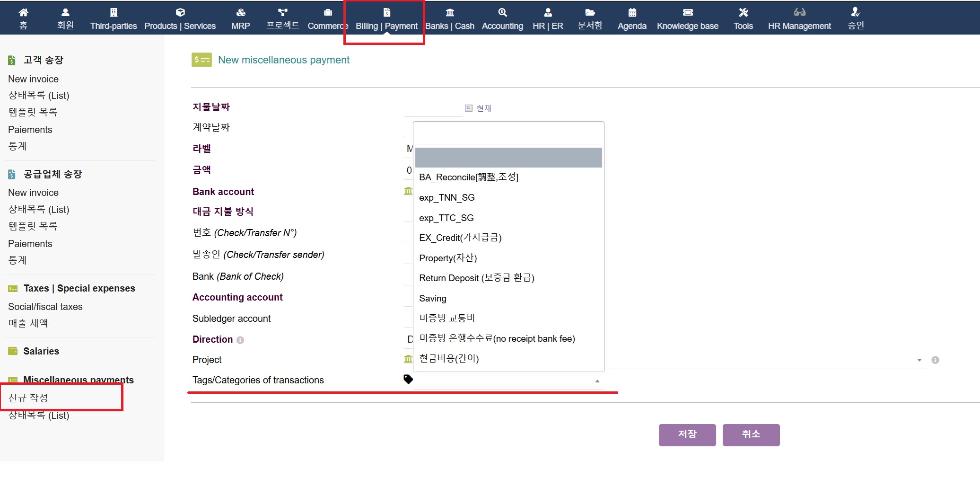The image size is (980, 496).
Task: Click the HR Management glasses icon
Action: 799,12
